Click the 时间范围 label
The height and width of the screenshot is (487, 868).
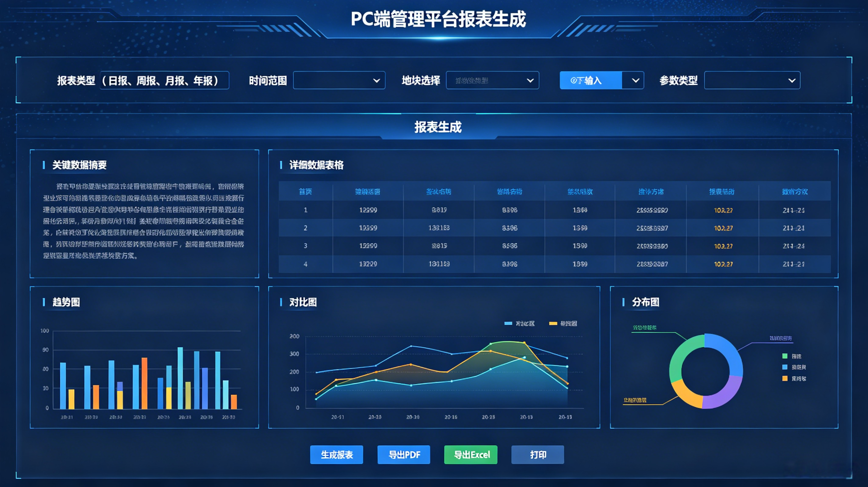[268, 81]
